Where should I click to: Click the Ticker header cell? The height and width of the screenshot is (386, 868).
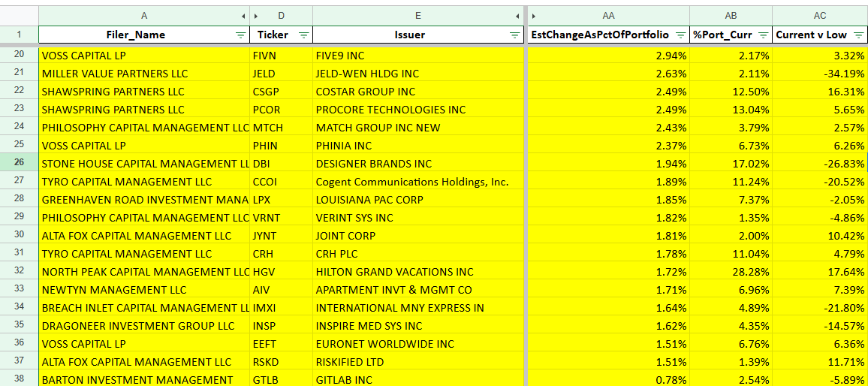tap(282, 35)
